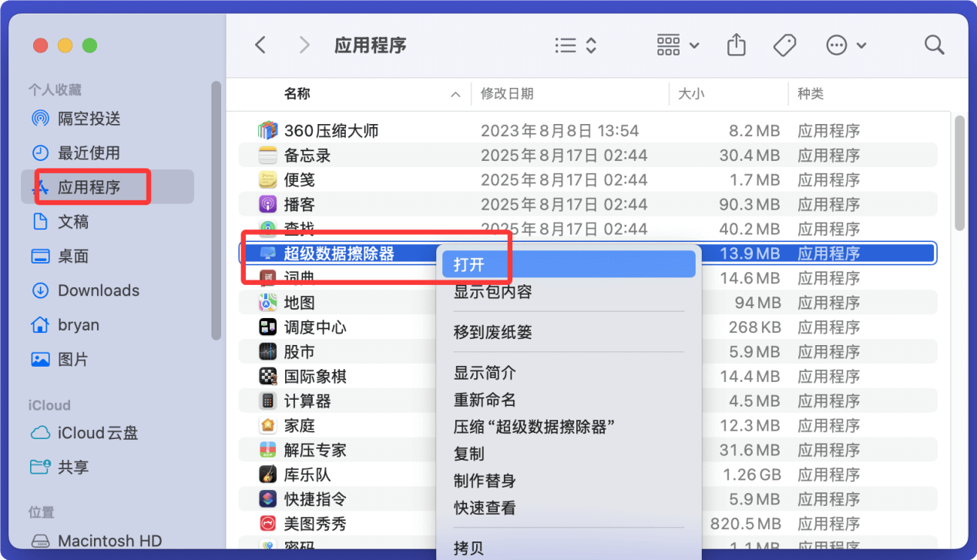977x560 pixels.
Task: Click the back navigation arrow
Action: coord(260,45)
